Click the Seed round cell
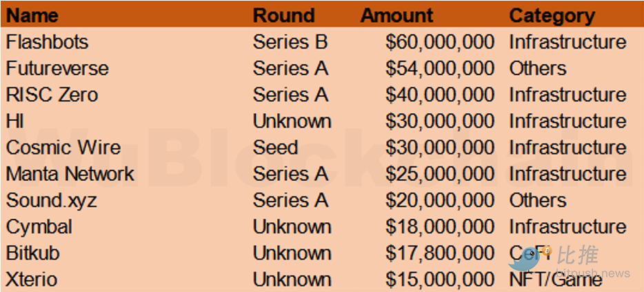Image resolution: width=644 pixels, height=292 pixels. (275, 148)
